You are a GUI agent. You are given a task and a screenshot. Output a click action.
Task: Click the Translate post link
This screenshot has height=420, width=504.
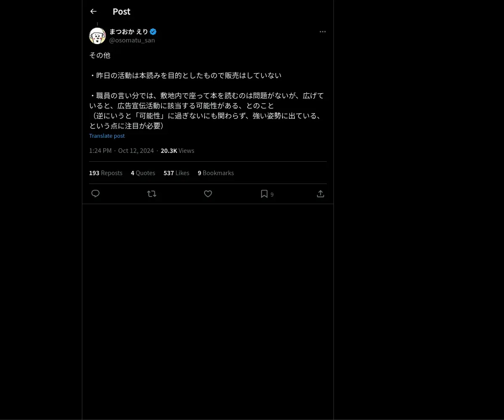point(107,136)
